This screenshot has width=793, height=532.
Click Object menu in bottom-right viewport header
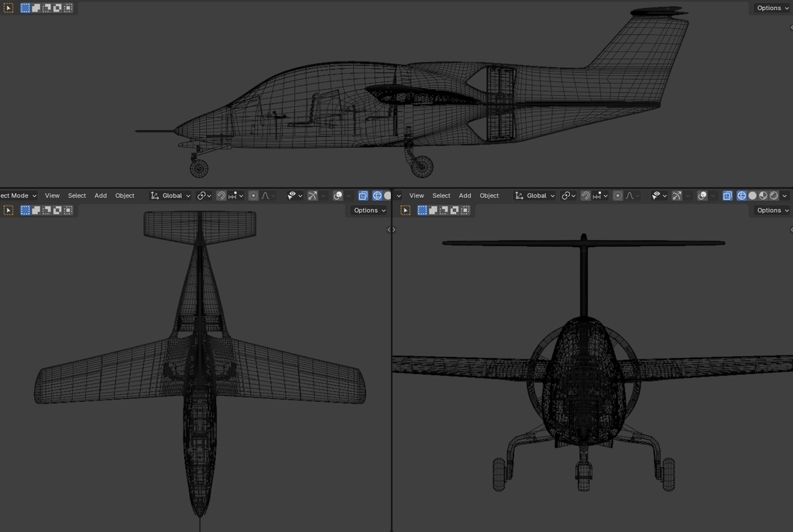tap(489, 196)
